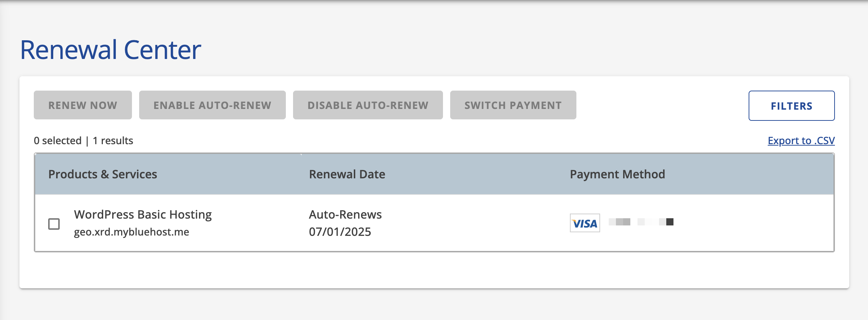Click the Products & Services column header
868x320 pixels.
point(103,174)
